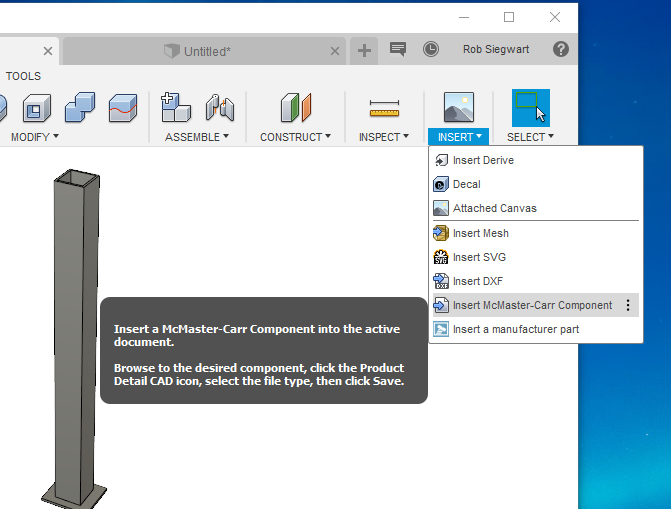Click the Combine tool icon
Screen dimensions: 671x509
(x=80, y=107)
